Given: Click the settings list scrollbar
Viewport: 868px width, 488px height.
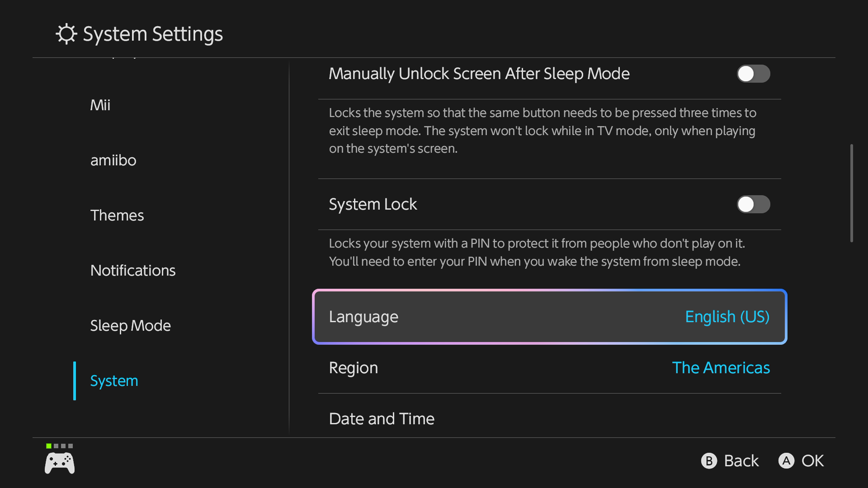Looking at the screenshot, I should (851, 193).
